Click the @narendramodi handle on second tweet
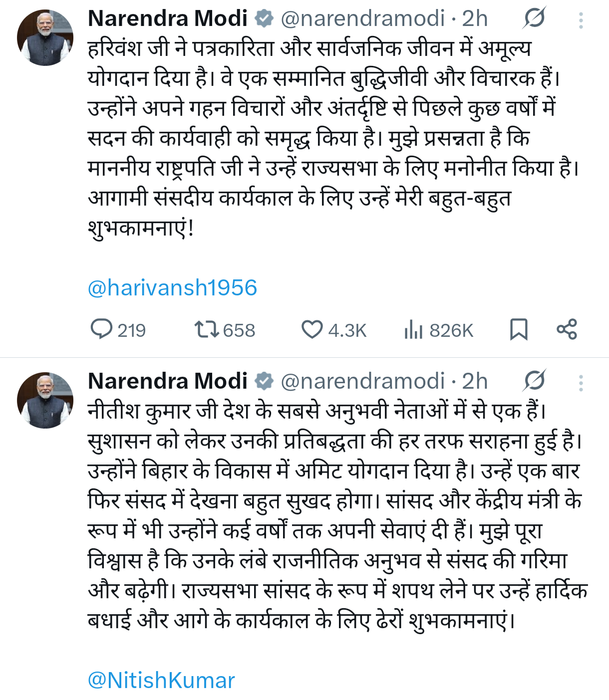Image resolution: width=609 pixels, height=700 pixels. click(x=362, y=382)
